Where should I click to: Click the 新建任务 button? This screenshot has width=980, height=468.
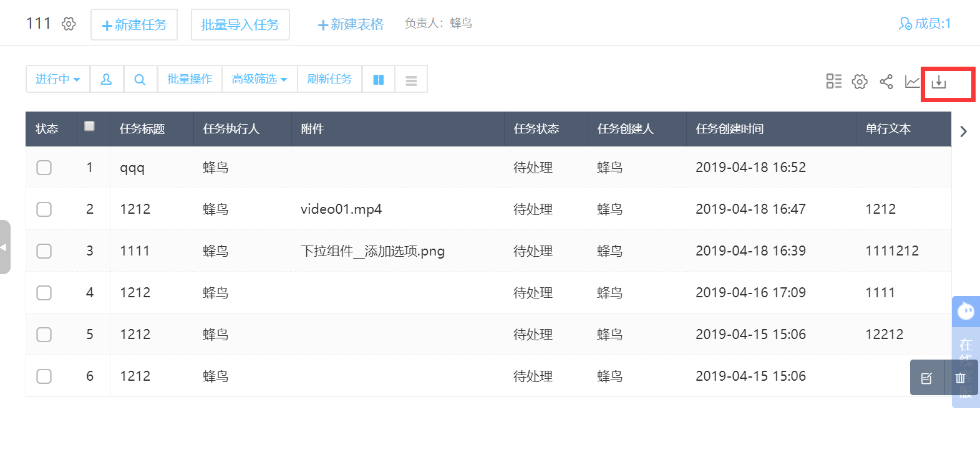pos(134,25)
